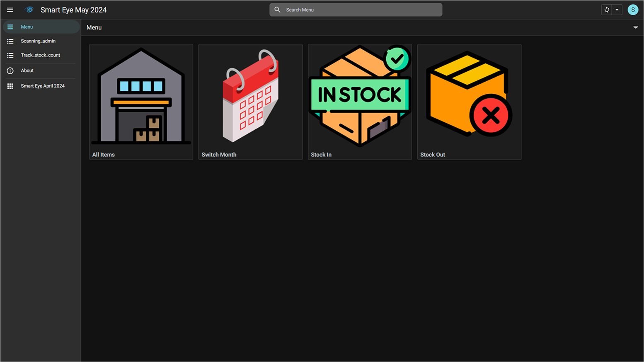Screen dimensions: 644x362
Task: Open the hamburger navigation menu icon
Action: (10, 10)
